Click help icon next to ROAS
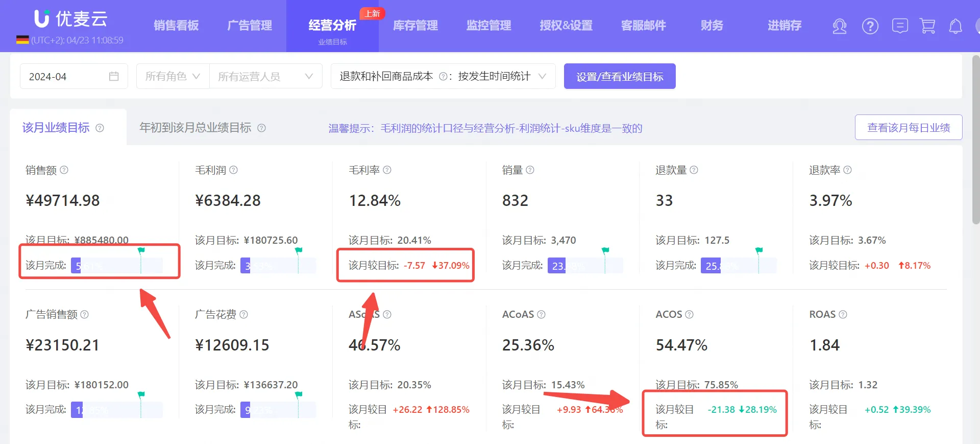The width and height of the screenshot is (980, 444). (843, 314)
